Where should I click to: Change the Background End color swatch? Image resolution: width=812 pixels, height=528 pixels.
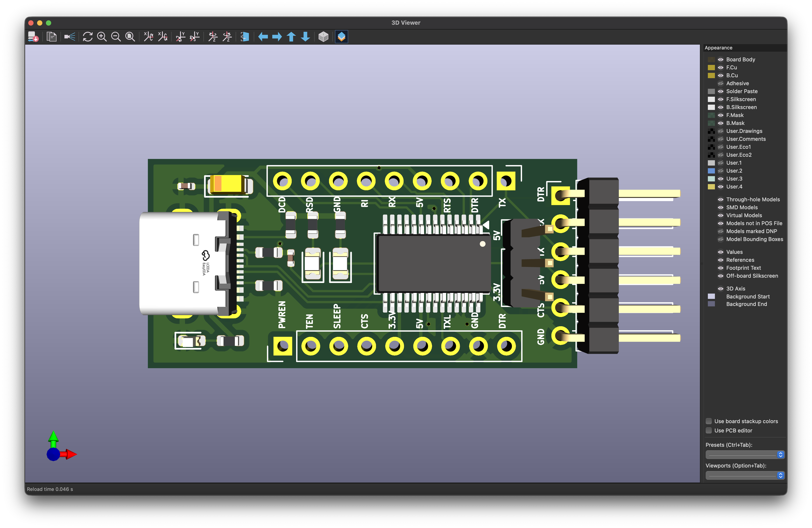pos(711,304)
